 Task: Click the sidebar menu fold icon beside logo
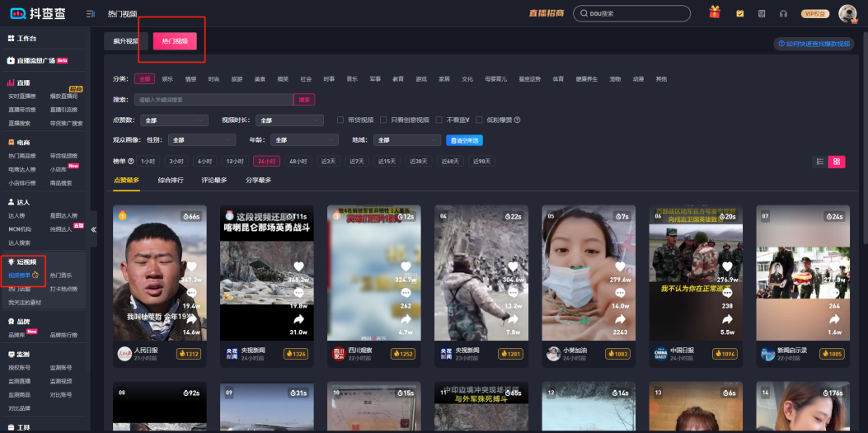(91, 14)
